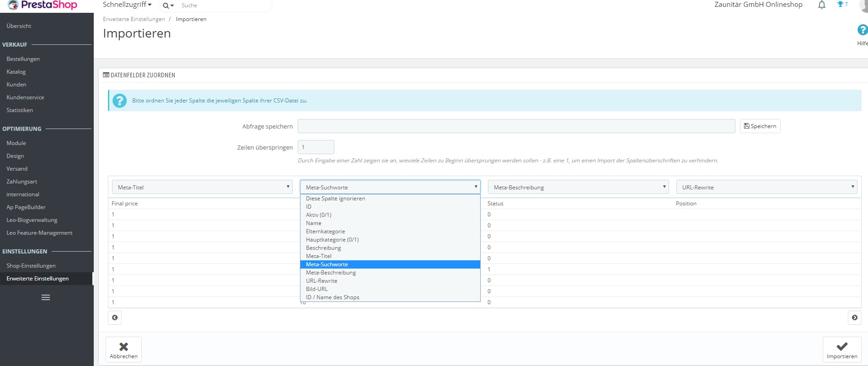The image size is (868, 366).
Task: Select highlighted 'Meta-Suchworte' list option
Action: (390, 264)
